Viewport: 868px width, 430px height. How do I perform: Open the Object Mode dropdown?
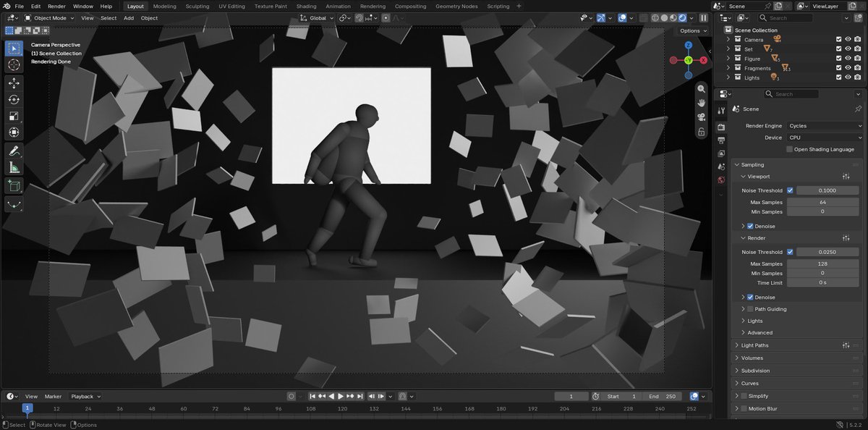click(x=48, y=17)
